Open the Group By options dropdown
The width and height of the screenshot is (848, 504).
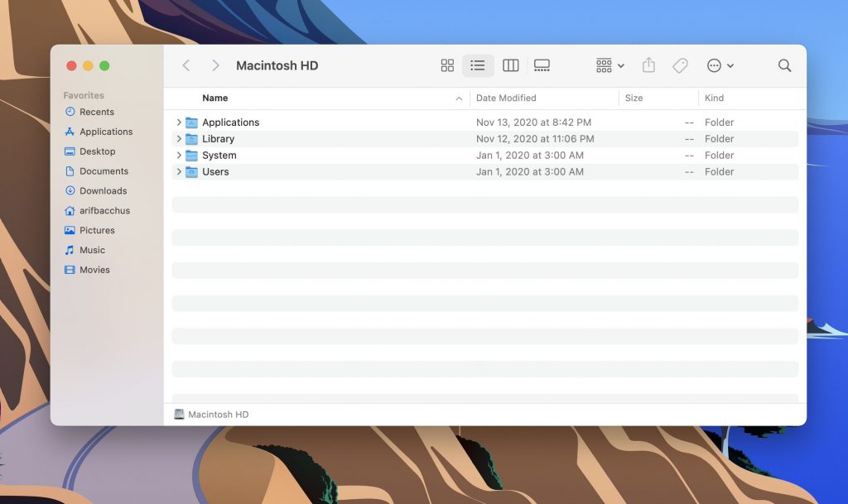(610, 65)
